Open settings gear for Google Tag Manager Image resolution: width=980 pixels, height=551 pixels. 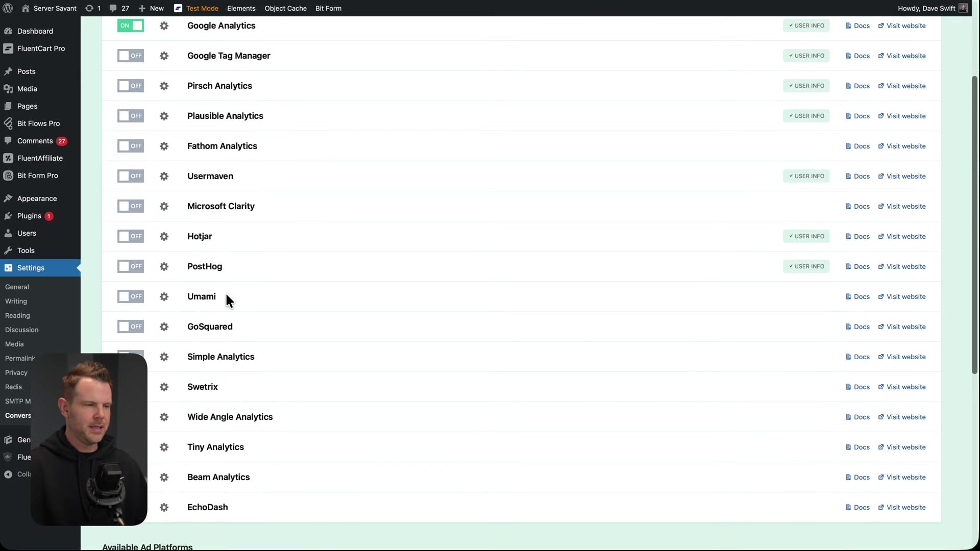pos(164,56)
